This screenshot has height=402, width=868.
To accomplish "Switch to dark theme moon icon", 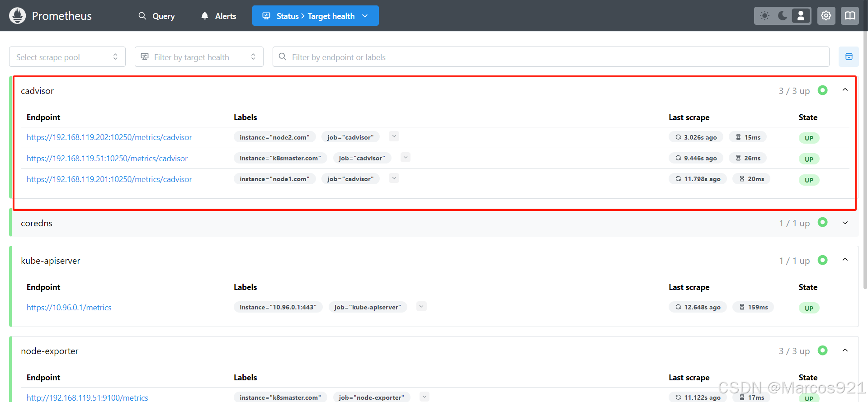I will click(x=783, y=16).
